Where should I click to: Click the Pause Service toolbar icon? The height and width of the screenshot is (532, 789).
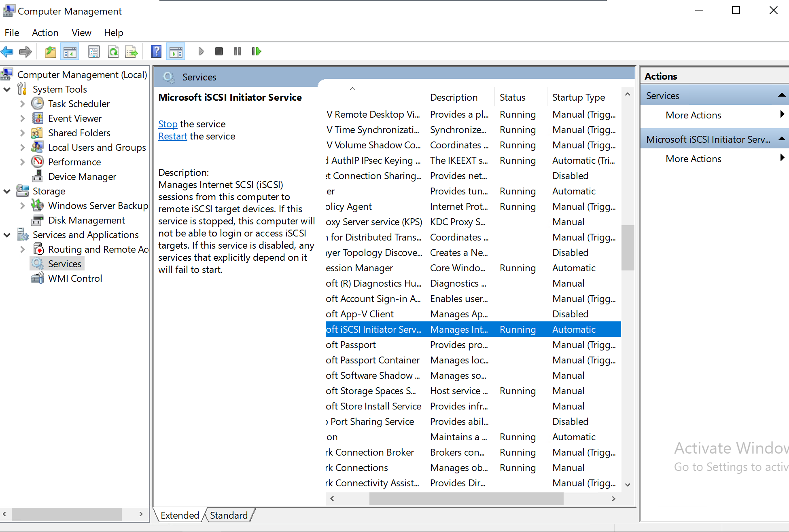click(x=238, y=51)
